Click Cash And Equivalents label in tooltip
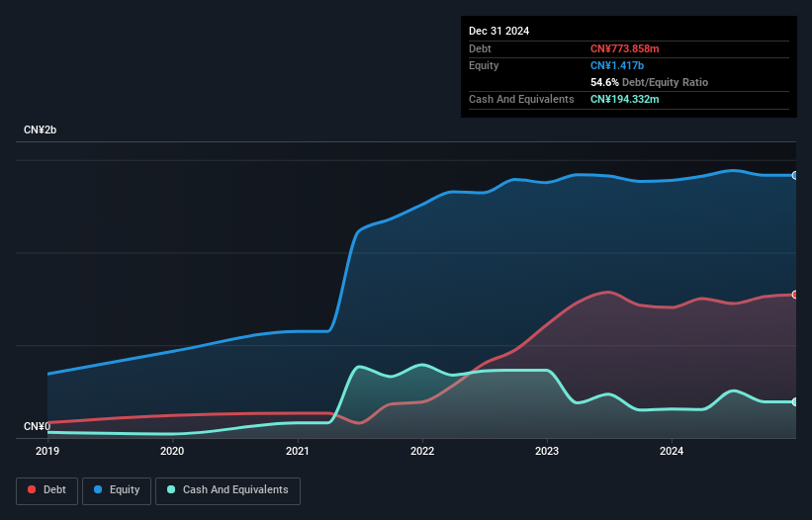 pyautogui.click(x=521, y=99)
